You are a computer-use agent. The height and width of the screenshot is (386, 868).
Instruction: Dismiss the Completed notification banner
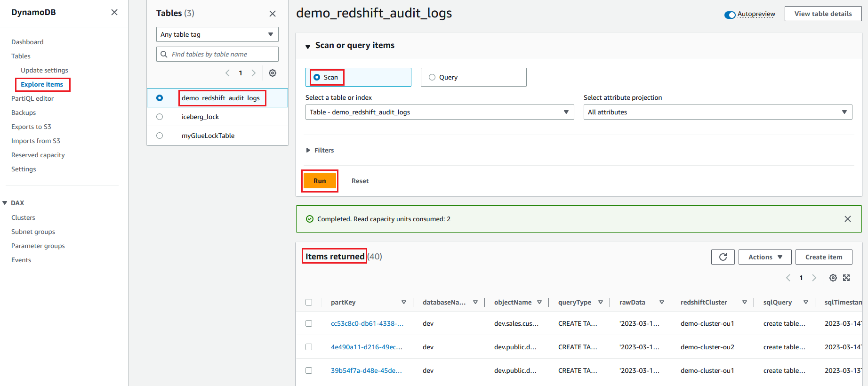(x=848, y=219)
